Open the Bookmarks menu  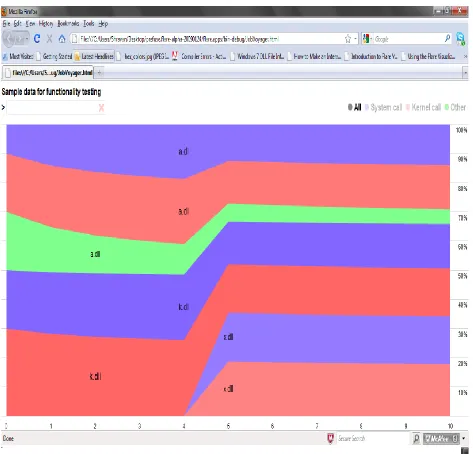(x=68, y=23)
